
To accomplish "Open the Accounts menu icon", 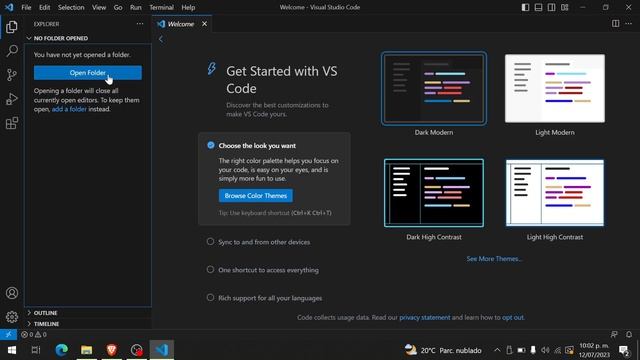I will (12, 293).
